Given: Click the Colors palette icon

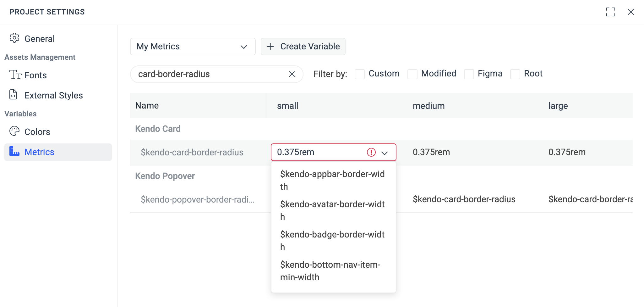Looking at the screenshot, I should pos(14,131).
